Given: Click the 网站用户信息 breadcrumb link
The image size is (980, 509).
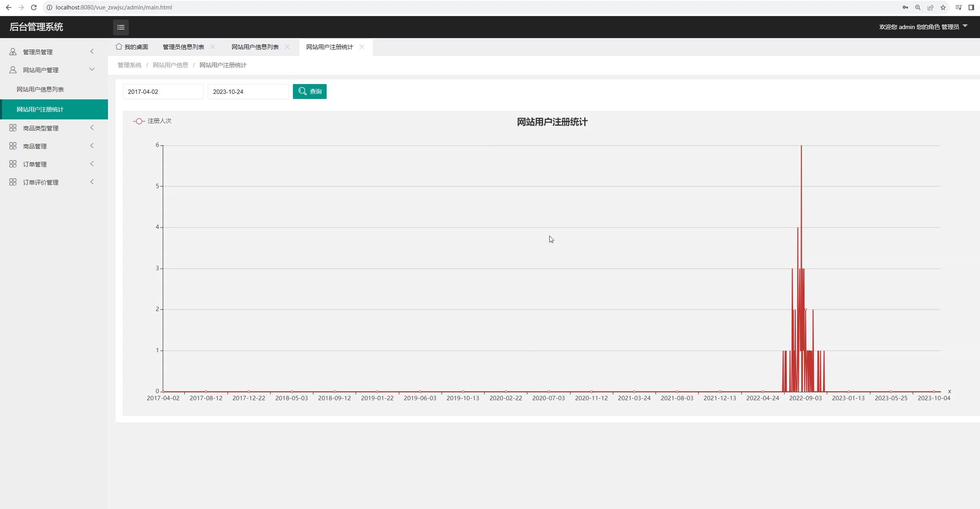Looking at the screenshot, I should click(x=170, y=65).
